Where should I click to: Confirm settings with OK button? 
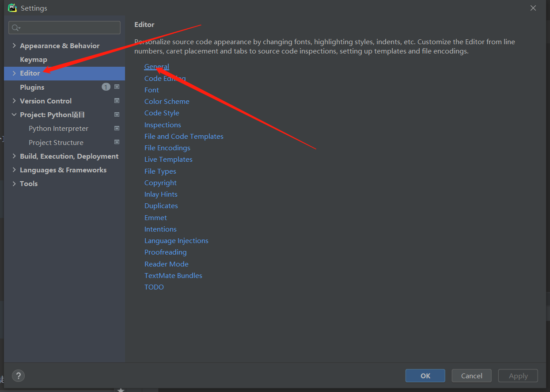(425, 376)
